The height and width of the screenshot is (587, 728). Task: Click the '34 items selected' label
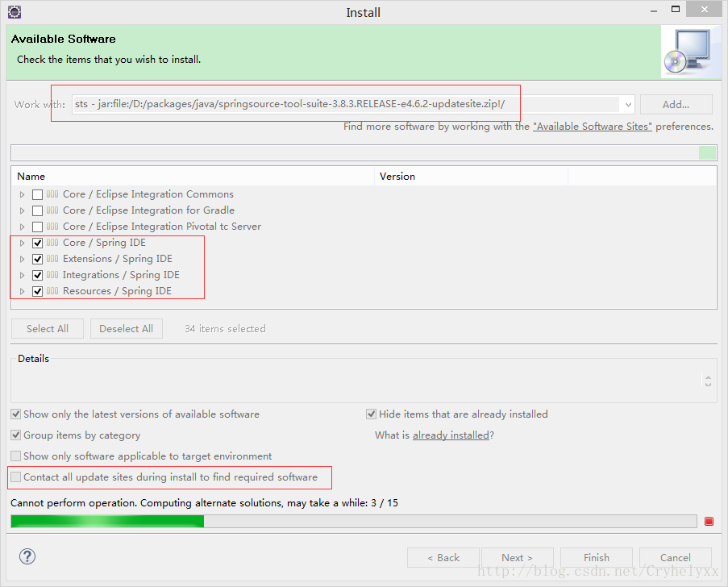(225, 329)
